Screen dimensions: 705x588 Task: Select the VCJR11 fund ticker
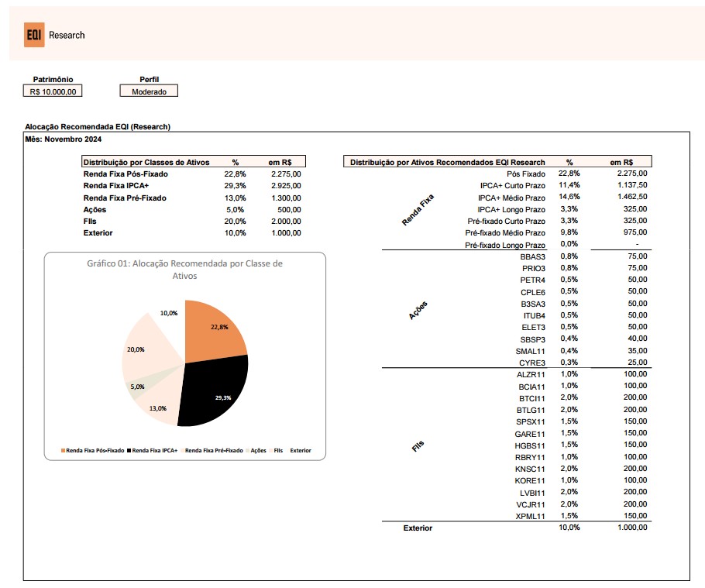531,504
